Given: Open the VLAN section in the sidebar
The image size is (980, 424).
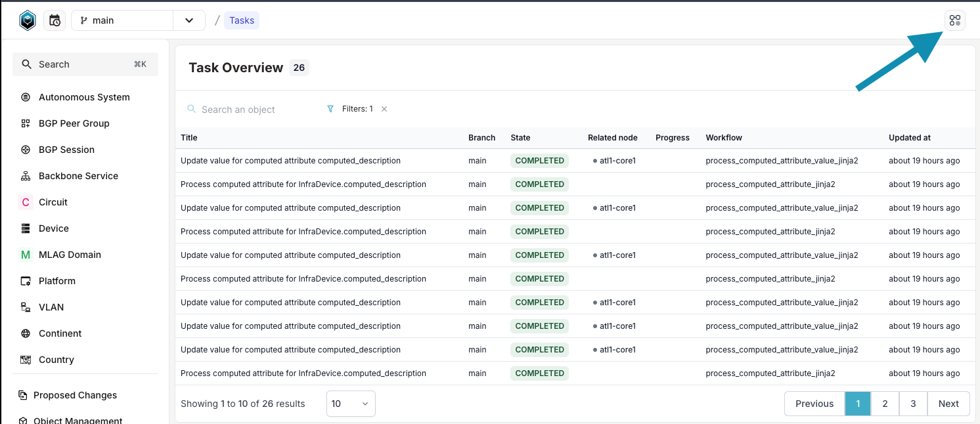Looking at the screenshot, I should pyautogui.click(x=51, y=307).
